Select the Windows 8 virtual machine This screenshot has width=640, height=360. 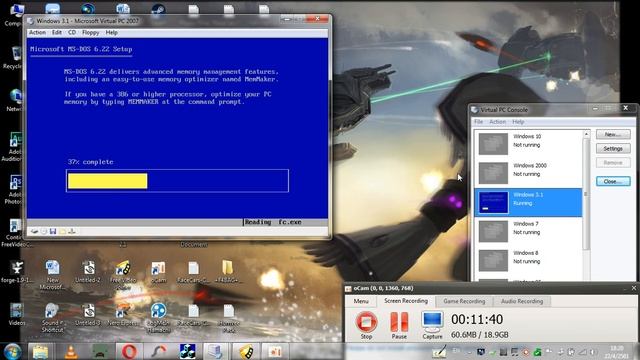pos(529,260)
